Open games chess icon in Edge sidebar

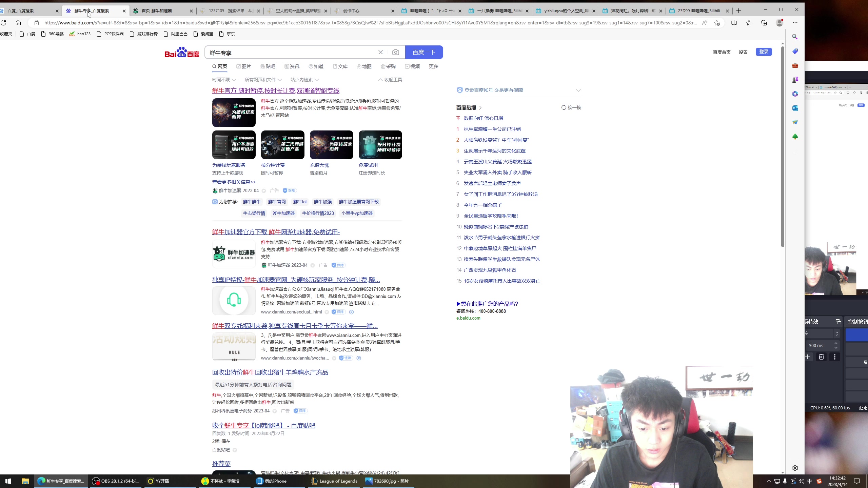pos(795,80)
